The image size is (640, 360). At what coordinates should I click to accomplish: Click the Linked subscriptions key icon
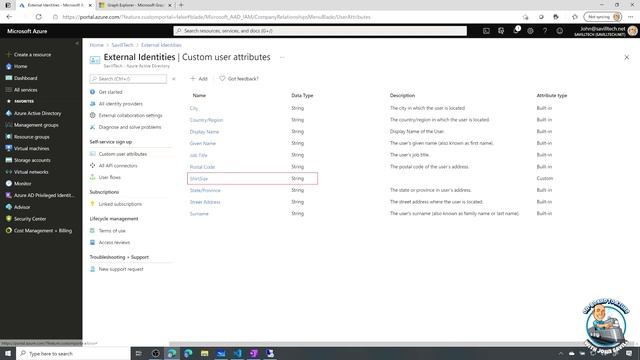click(x=93, y=204)
